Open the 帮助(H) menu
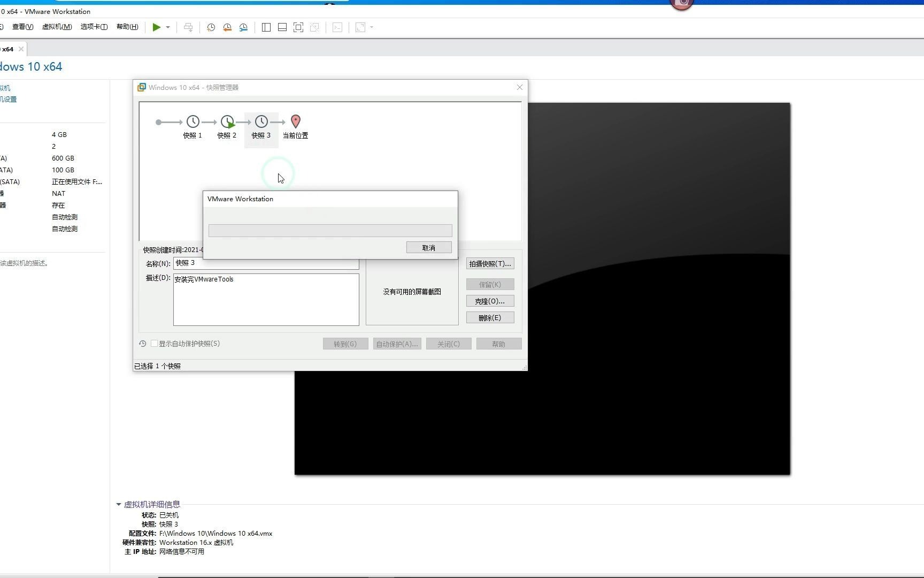 tap(127, 27)
